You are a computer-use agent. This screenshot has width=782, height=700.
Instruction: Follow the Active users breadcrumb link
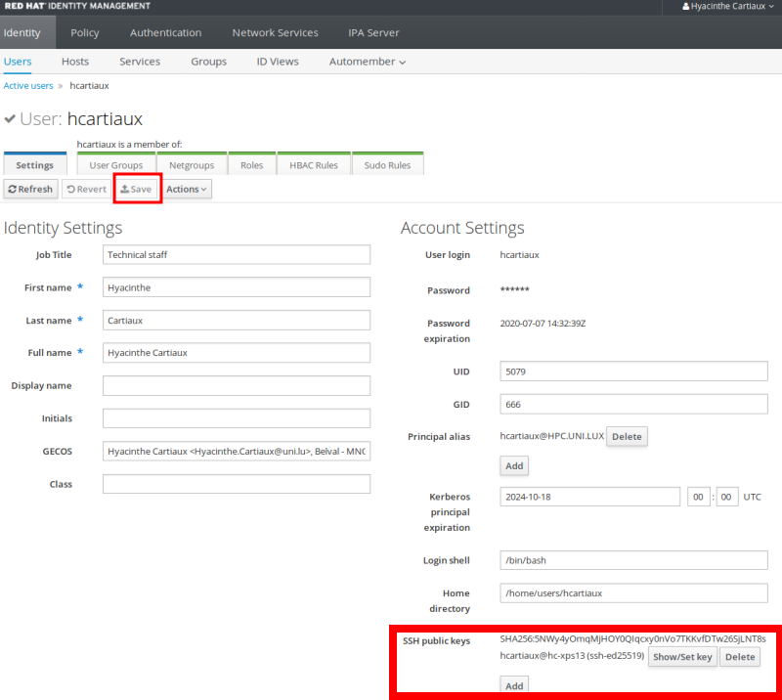[28, 86]
